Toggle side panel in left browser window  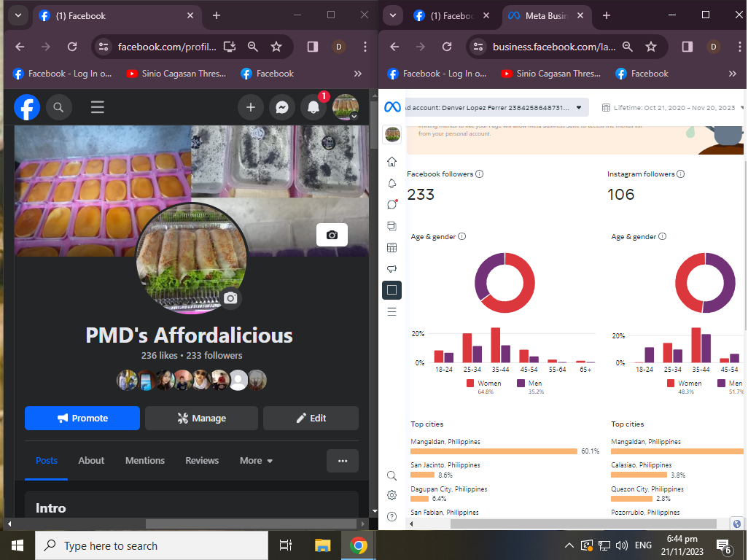click(x=313, y=47)
